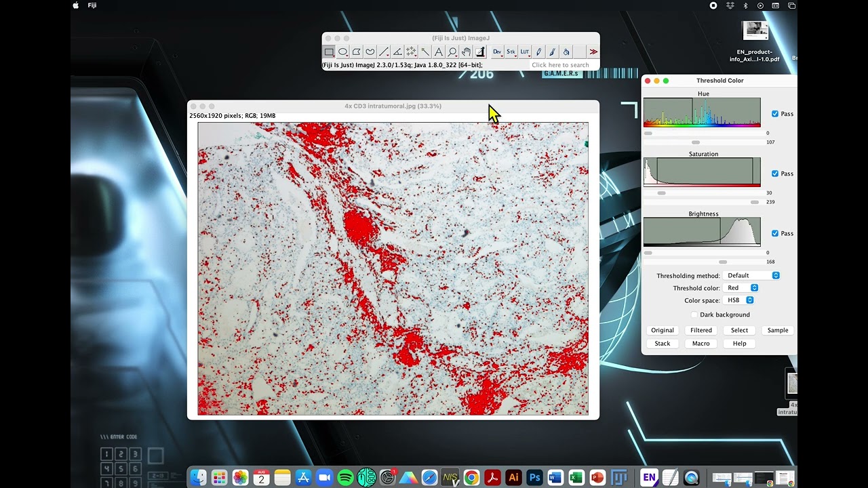Click the Filtered button
This screenshot has height=488, width=868.
coord(701,330)
